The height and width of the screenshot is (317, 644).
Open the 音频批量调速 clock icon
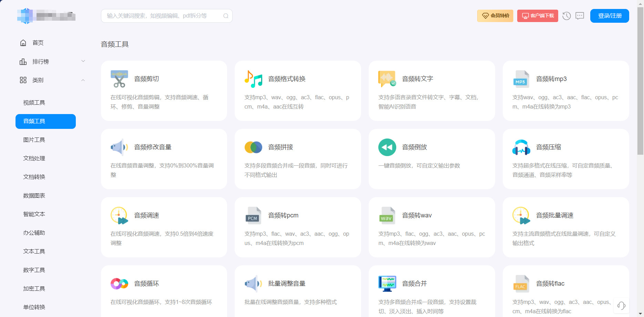tap(521, 215)
